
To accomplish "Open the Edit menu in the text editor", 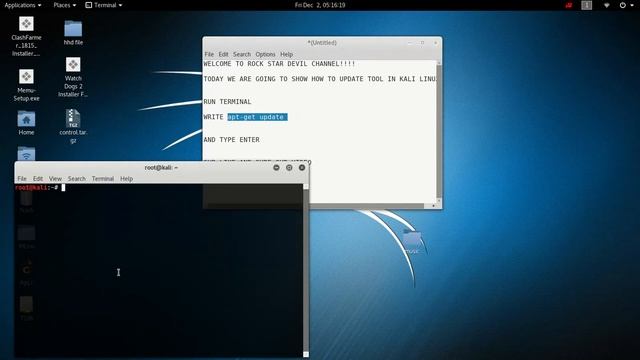I will click(223, 54).
